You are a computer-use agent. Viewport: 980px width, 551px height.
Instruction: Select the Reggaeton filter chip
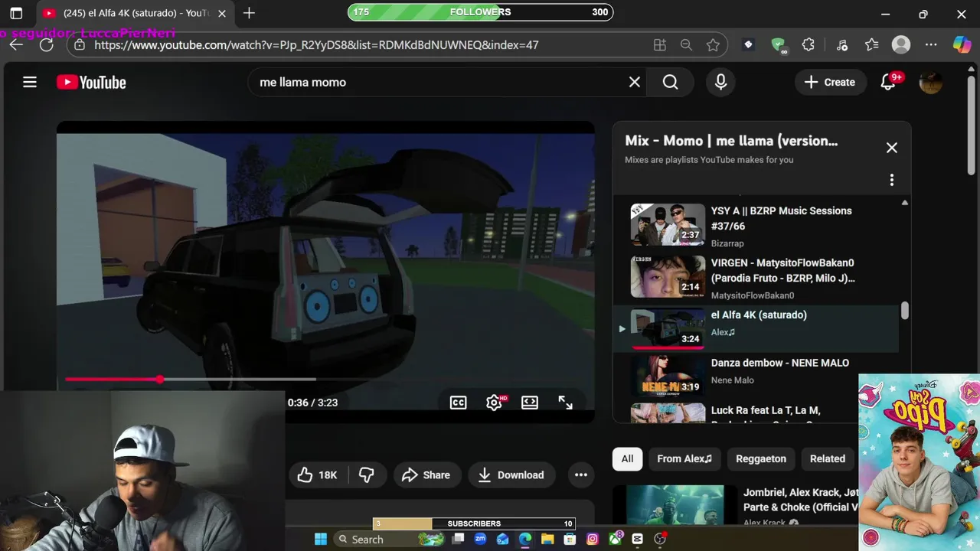761,458
